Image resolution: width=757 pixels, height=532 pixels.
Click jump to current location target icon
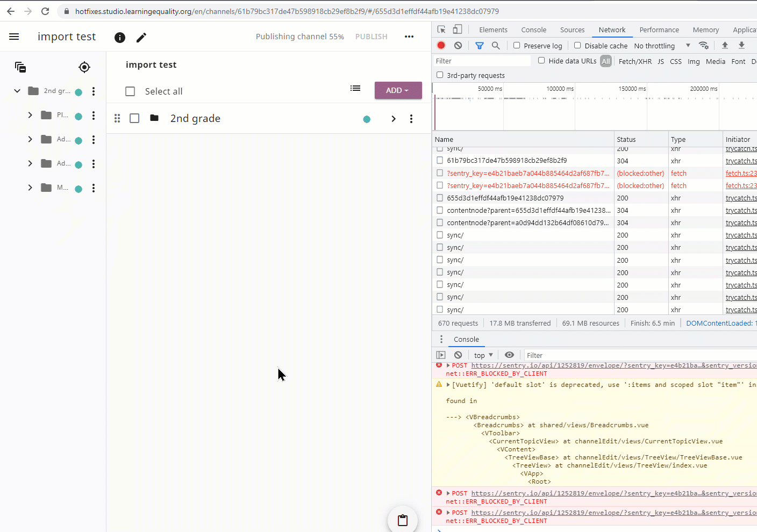84,67
